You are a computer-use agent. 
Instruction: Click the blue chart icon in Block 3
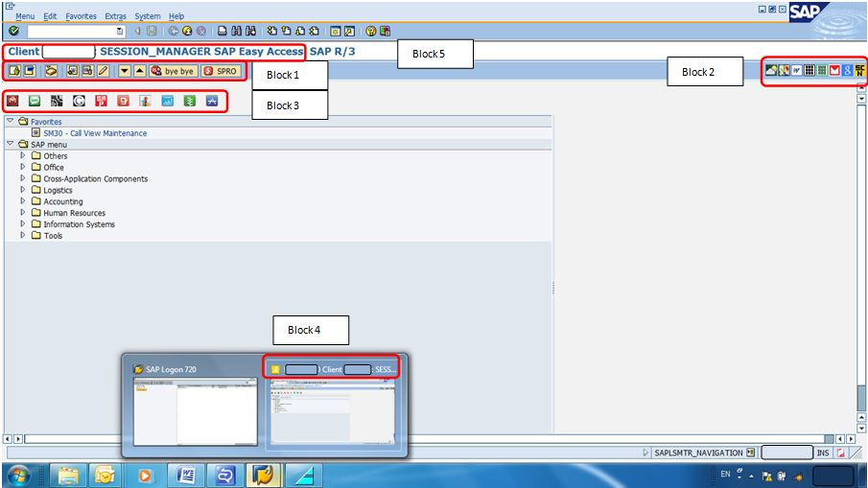(167, 101)
